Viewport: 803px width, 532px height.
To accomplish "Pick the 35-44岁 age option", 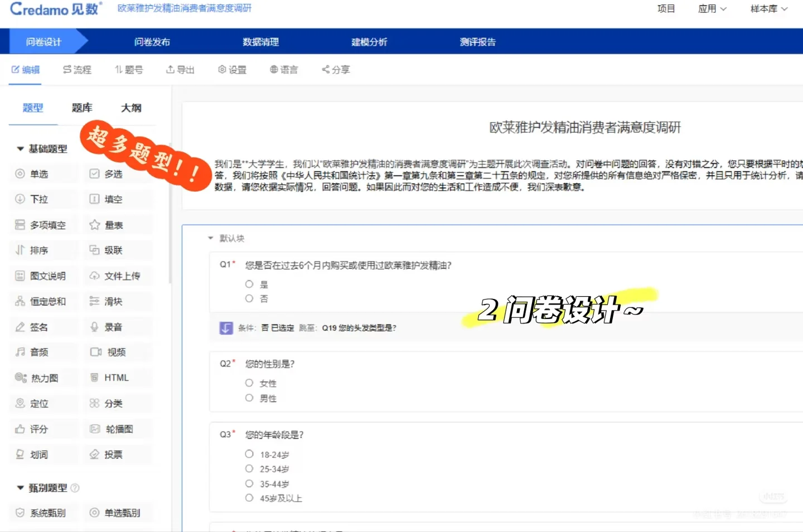I will 249,484.
